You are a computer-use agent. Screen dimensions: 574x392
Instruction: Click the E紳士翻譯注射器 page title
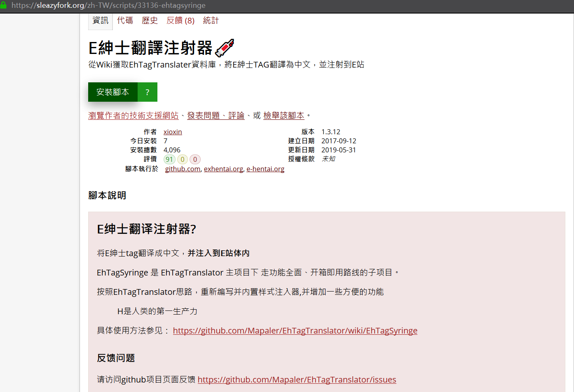(x=150, y=48)
